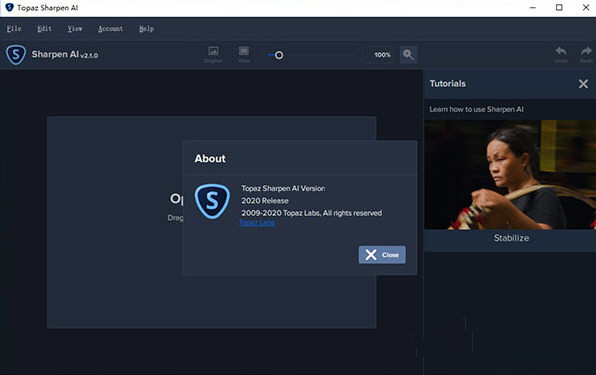
Task: Close the About dialog
Action: 382,255
